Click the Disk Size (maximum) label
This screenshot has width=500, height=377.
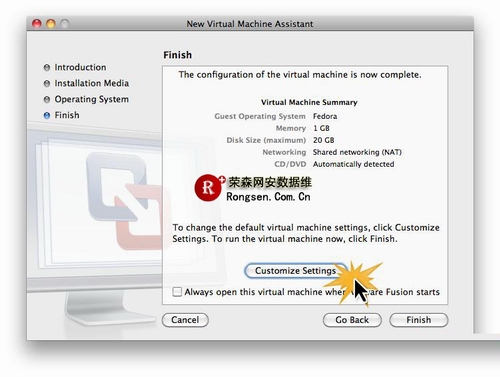(266, 140)
